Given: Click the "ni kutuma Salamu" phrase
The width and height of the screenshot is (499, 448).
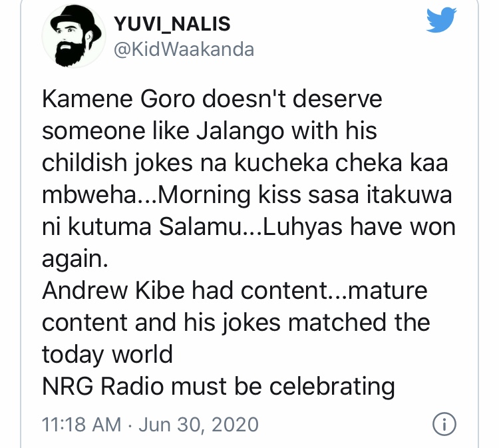Looking at the screenshot, I should [142, 227].
